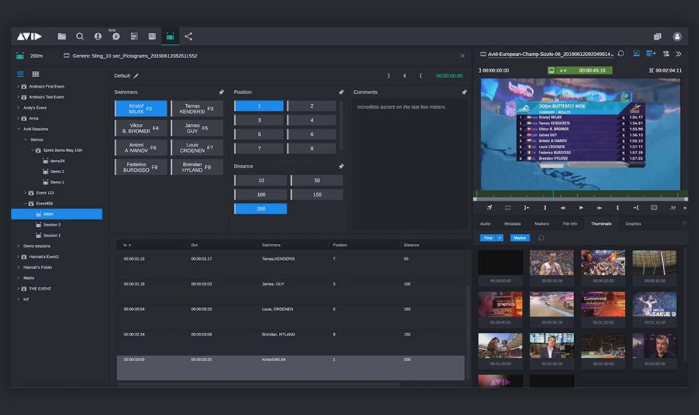Click the Marker button above thumbnails
This screenshot has width=699, height=415.
519,238
